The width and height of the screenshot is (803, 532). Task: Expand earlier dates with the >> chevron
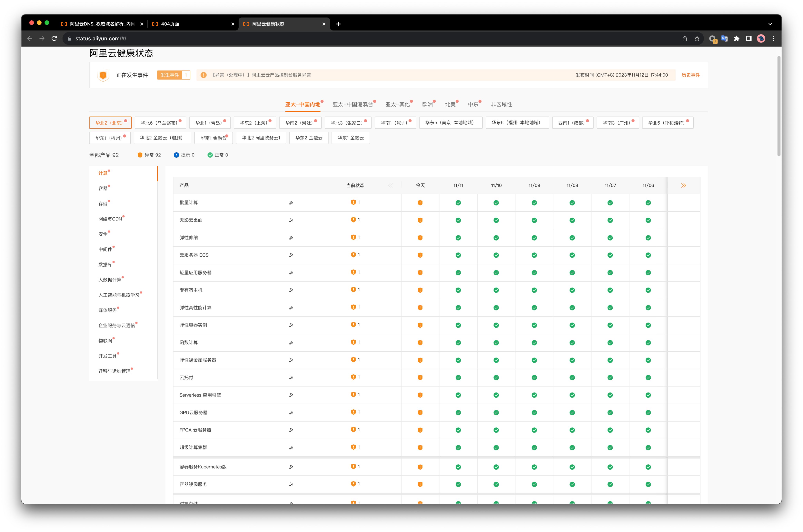683,185
